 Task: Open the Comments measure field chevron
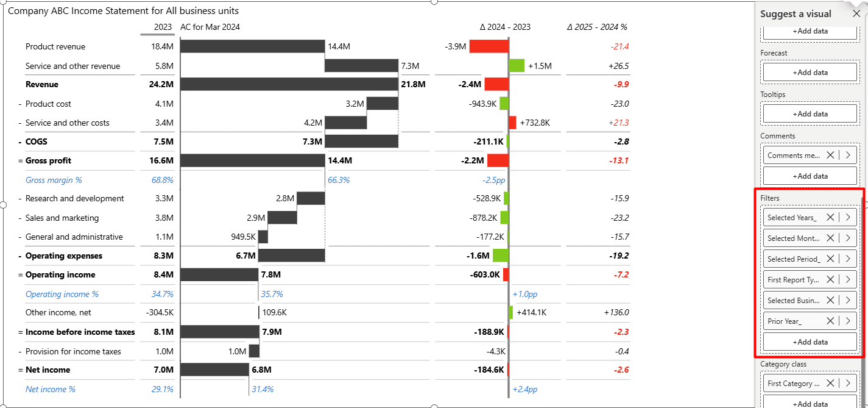848,155
